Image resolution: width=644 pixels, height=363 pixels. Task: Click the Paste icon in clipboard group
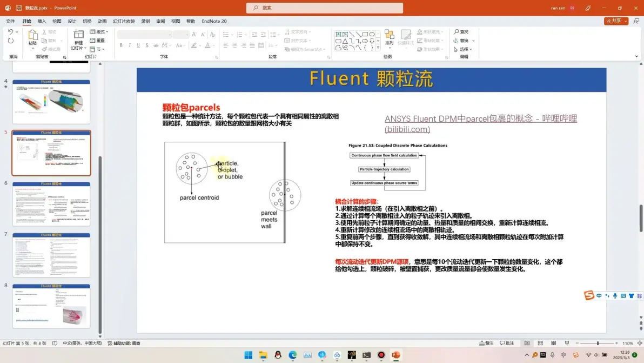[32, 38]
